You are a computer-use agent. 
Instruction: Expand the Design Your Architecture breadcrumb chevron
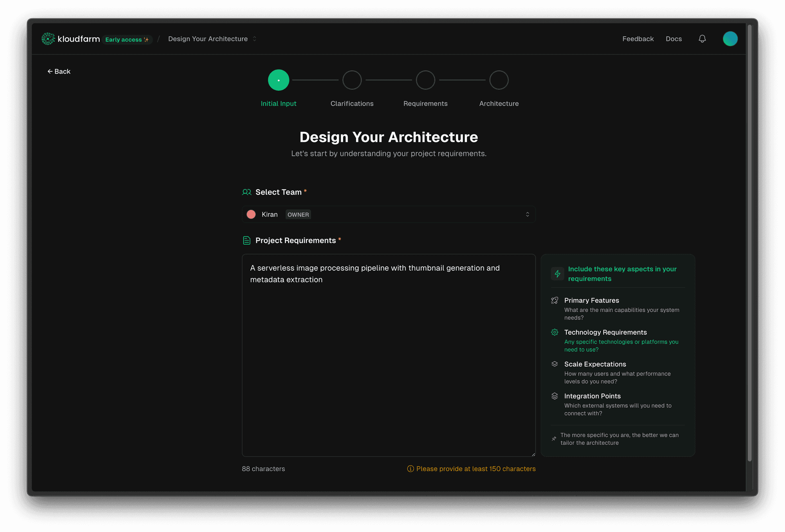pos(254,38)
